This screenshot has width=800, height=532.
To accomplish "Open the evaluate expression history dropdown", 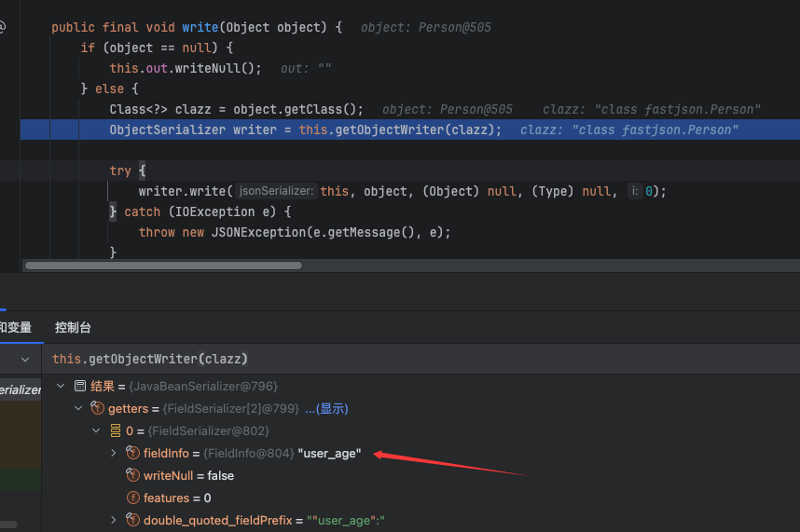I will click(x=25, y=360).
